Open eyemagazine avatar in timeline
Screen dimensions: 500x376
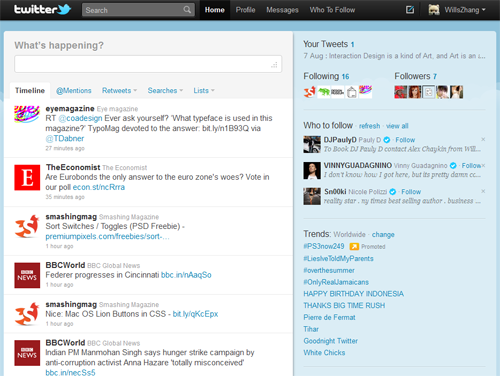pos(27,114)
